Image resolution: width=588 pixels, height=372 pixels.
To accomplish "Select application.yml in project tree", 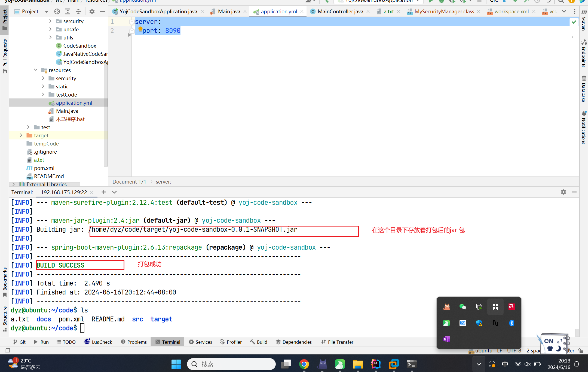I will [x=74, y=103].
